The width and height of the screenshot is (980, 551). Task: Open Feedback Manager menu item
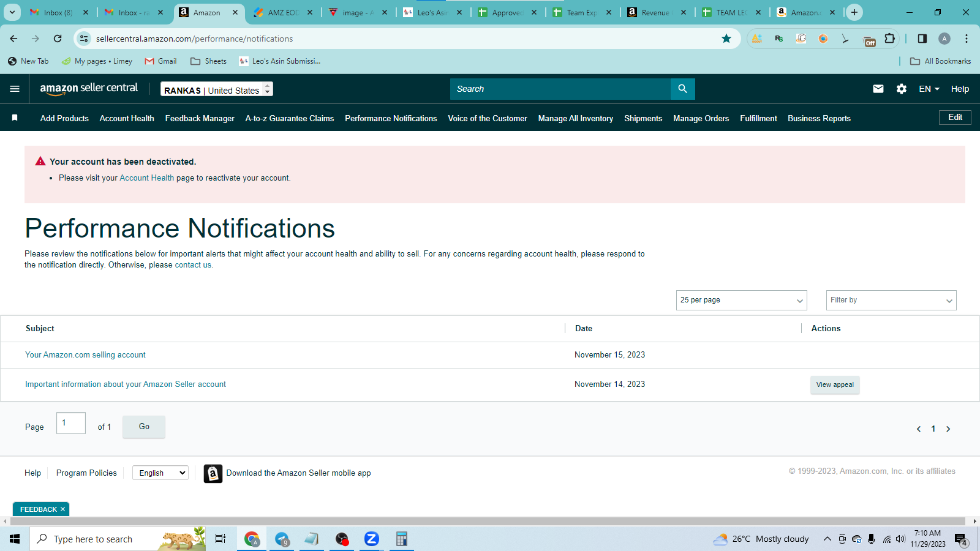(200, 118)
